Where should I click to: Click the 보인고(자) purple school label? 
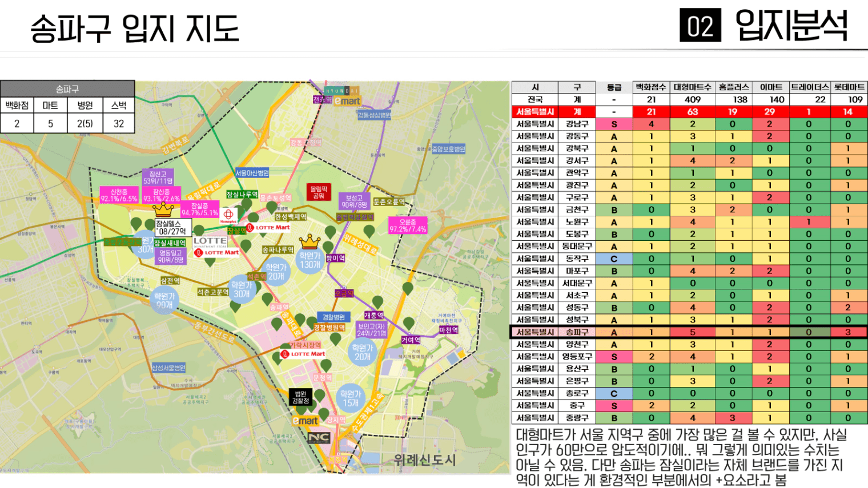[x=372, y=330]
